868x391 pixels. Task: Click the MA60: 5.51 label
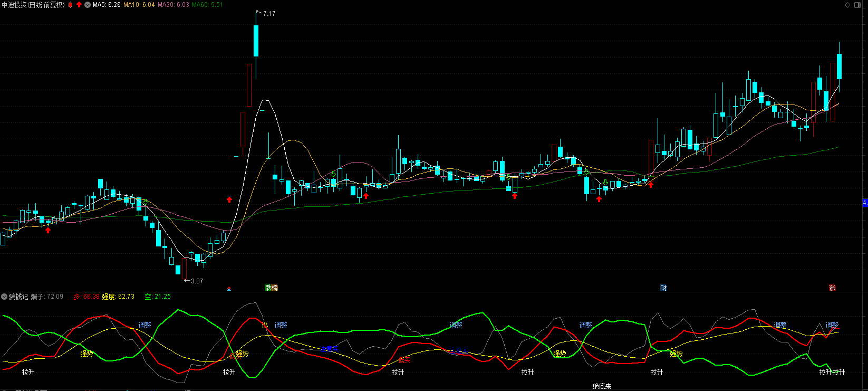207,5
